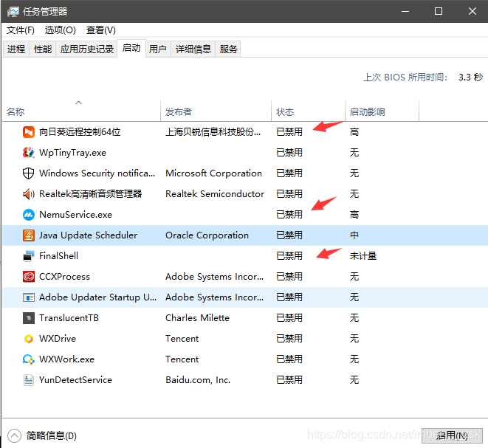Maximize the Task Manager window
The height and width of the screenshot is (448, 488).
tap(439, 12)
